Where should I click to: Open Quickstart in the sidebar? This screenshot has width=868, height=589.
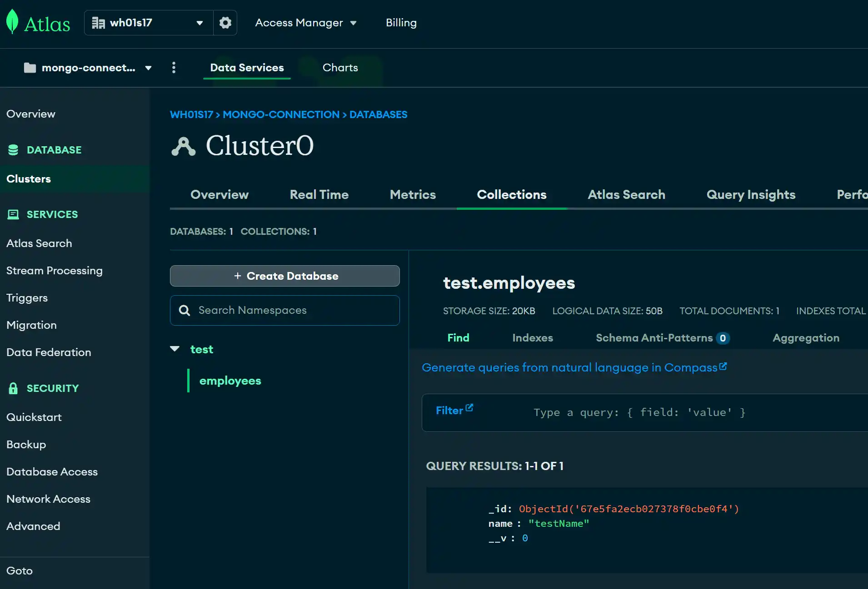coord(34,417)
